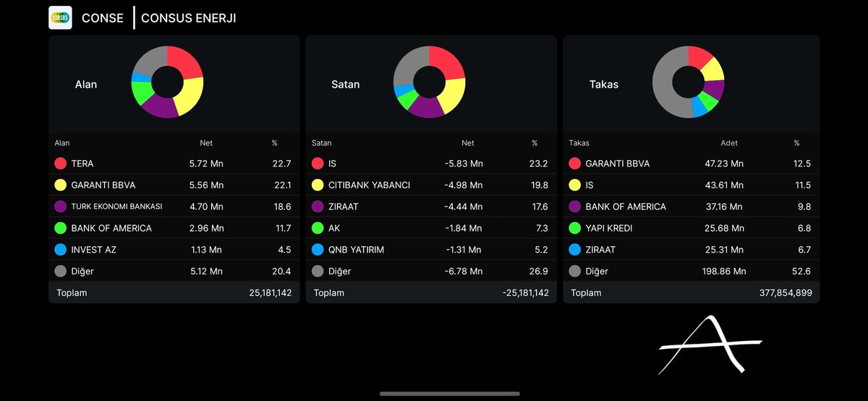Select the yellow swatch beside GARANTI BBVA in Alan
Screen dimensions: 868x401
[61, 185]
